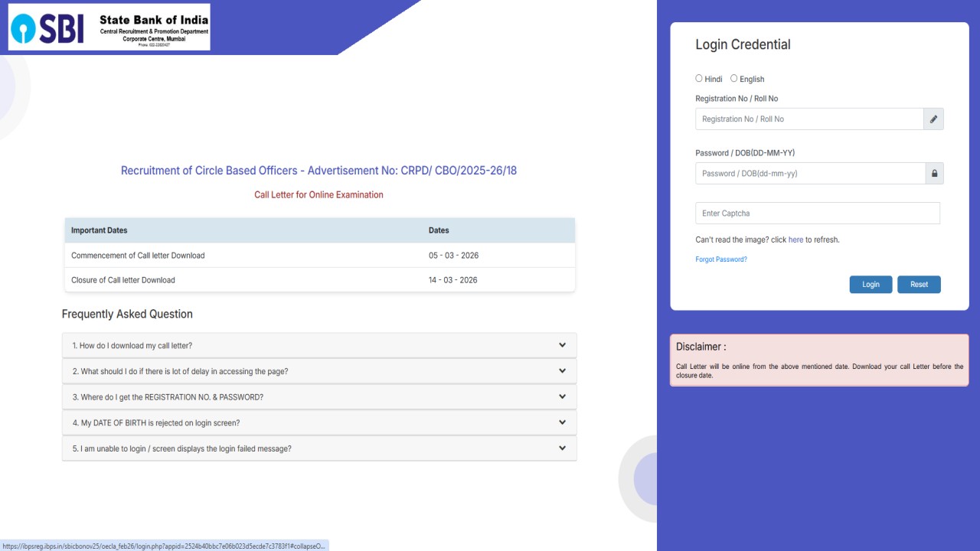
Task: Click the Login button
Action: point(871,284)
